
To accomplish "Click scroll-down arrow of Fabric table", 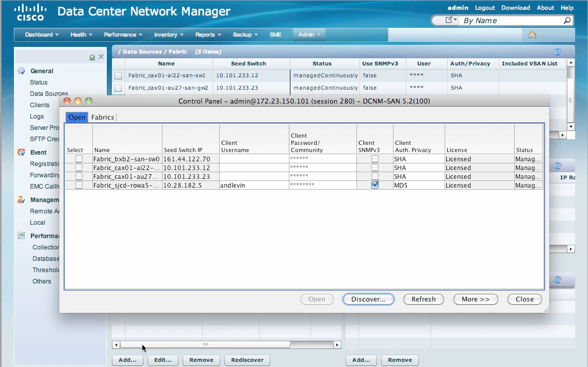I will pos(571,127).
